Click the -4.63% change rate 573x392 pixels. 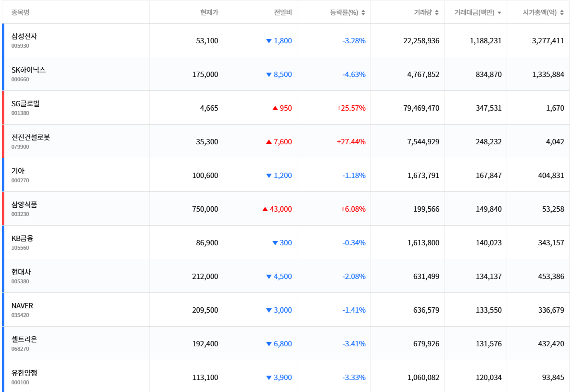coord(354,74)
